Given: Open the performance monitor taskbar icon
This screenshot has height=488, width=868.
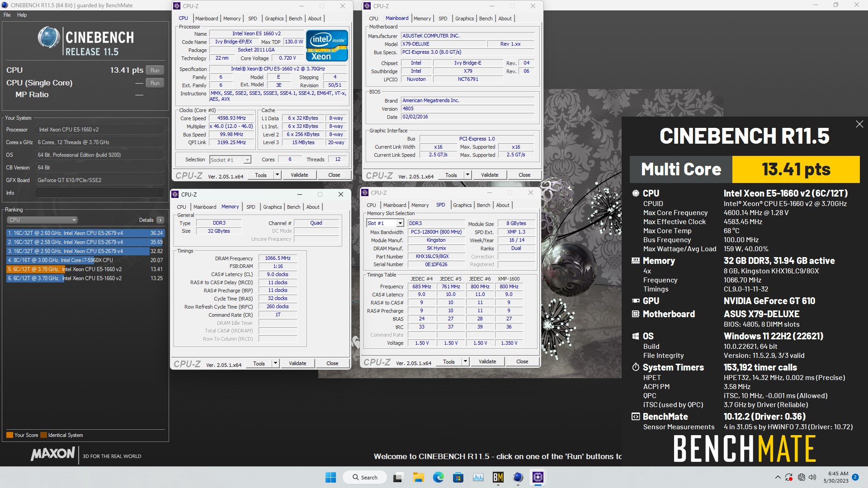Looking at the screenshot, I should 478,477.
